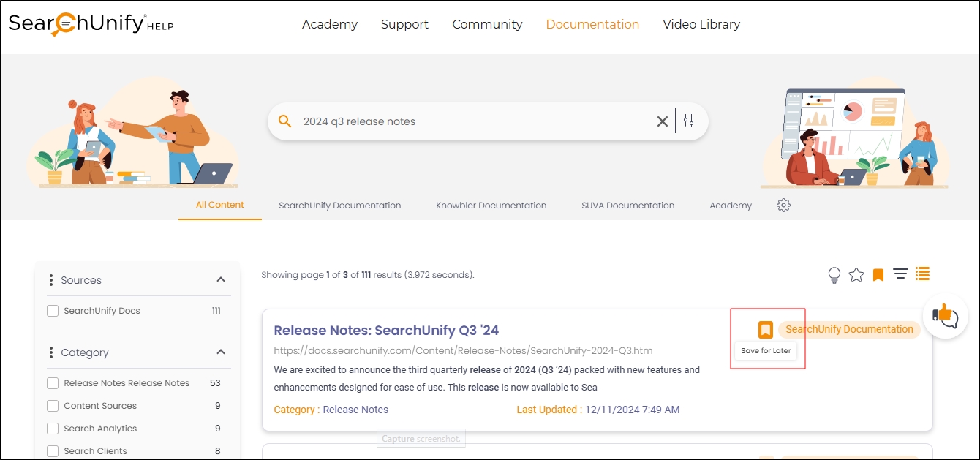Screen dimensions: 980x460
Task: Switch to the Knowbler Documentation tab
Action: [x=491, y=206]
